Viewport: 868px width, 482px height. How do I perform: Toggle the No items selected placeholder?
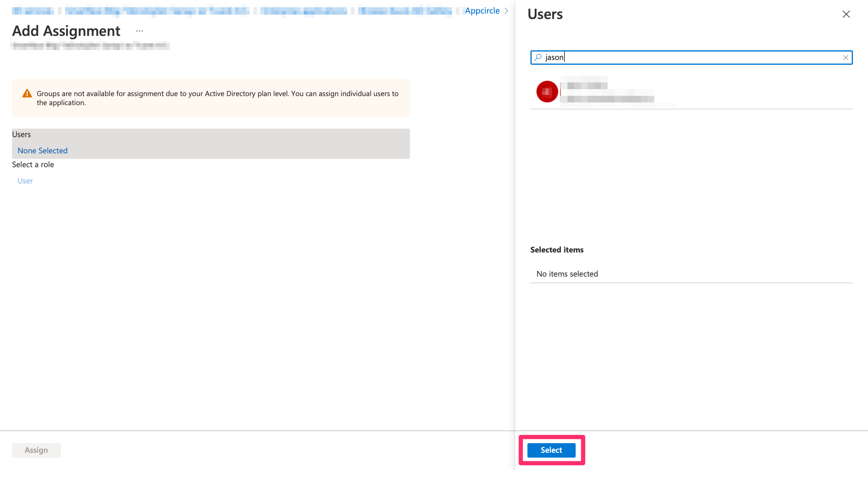pos(567,273)
